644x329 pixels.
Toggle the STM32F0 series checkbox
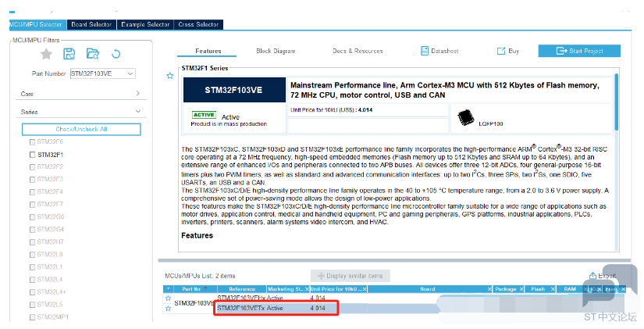click(32, 142)
